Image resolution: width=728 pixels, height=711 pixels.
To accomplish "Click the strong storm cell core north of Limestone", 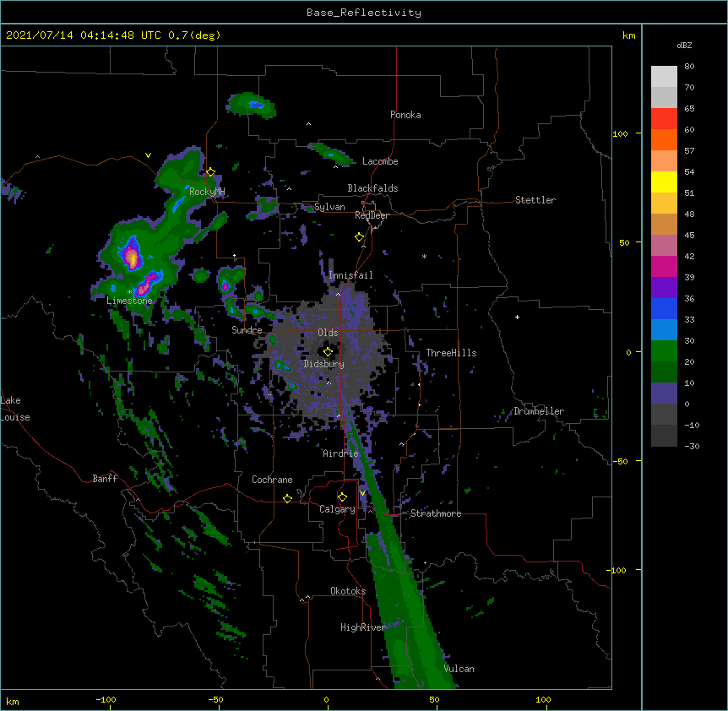I will point(133,257).
